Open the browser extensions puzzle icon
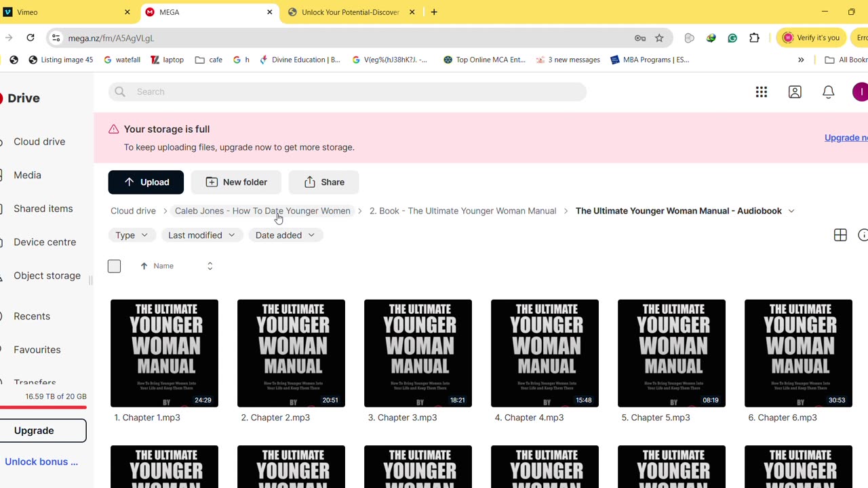 [x=754, y=38]
